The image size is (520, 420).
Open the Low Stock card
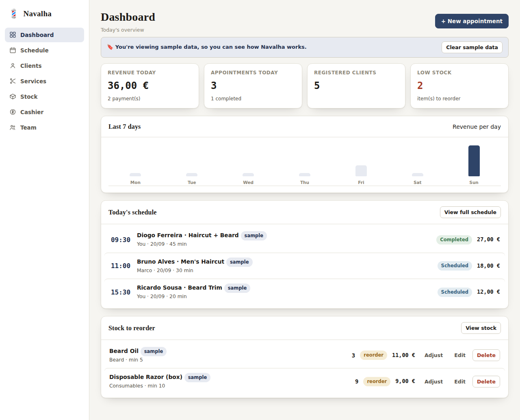tap(459, 86)
